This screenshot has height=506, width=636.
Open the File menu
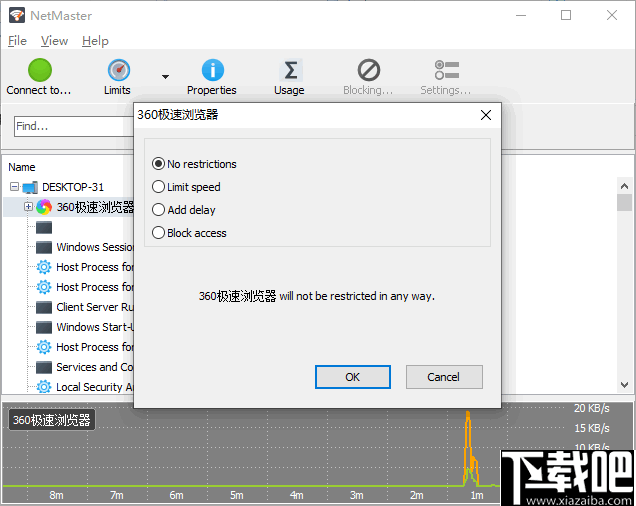click(17, 41)
